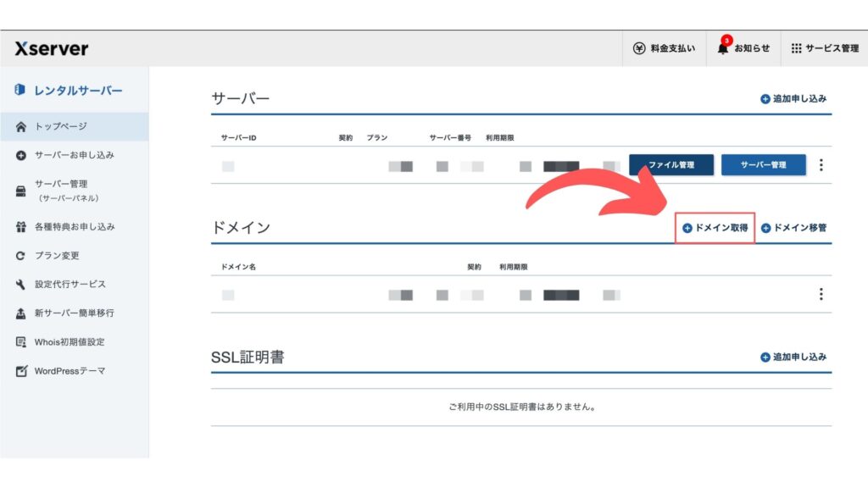
Task: Click plus icon beside ドメイン移管
Action: tap(765, 228)
